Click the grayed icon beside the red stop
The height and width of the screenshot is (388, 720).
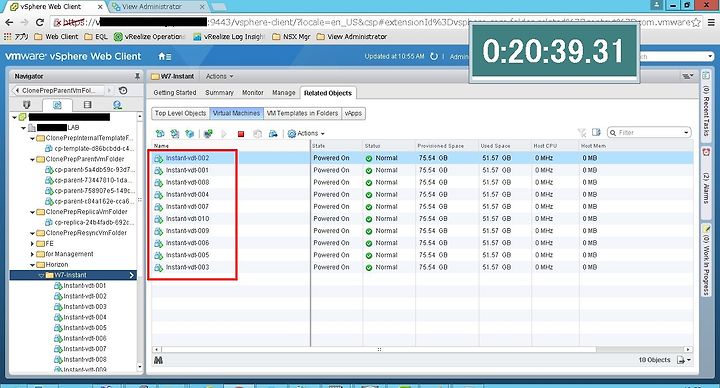click(x=257, y=134)
